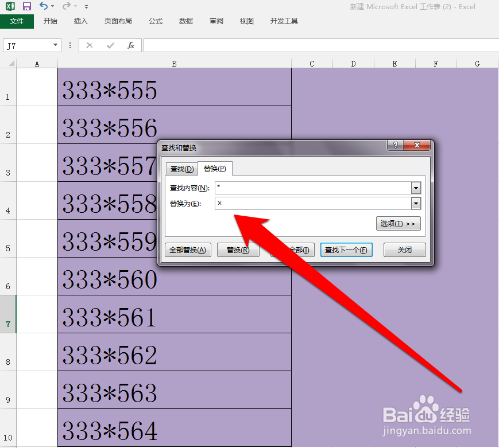Screen dimensions: 499x448
Task: Close the 查找和替换 dialog with X
Action: [x=417, y=145]
